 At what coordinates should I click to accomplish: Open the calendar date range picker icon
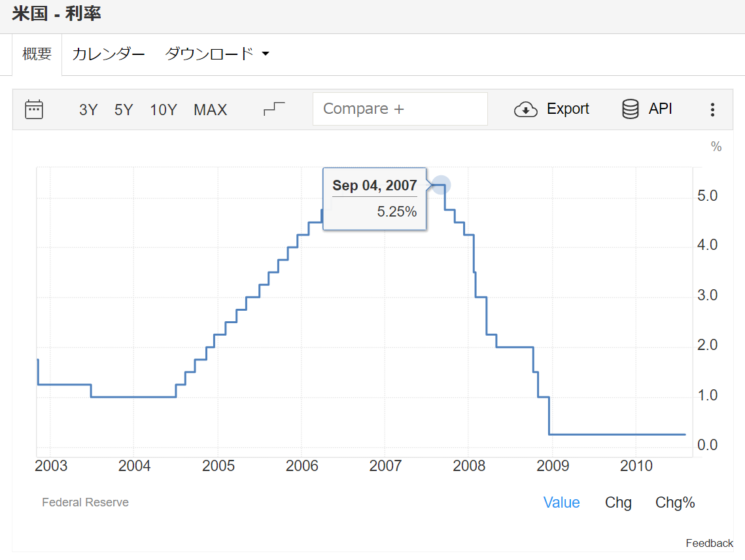click(x=34, y=109)
